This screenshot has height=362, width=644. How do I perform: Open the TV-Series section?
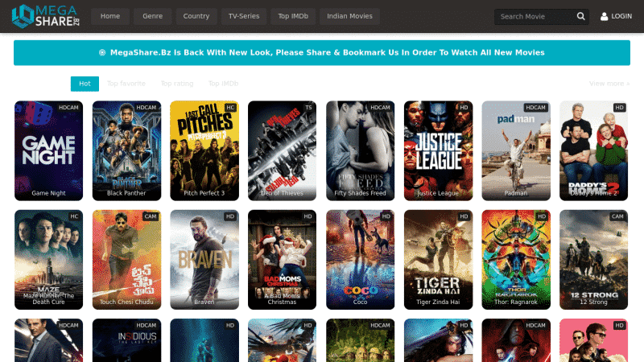tap(244, 16)
